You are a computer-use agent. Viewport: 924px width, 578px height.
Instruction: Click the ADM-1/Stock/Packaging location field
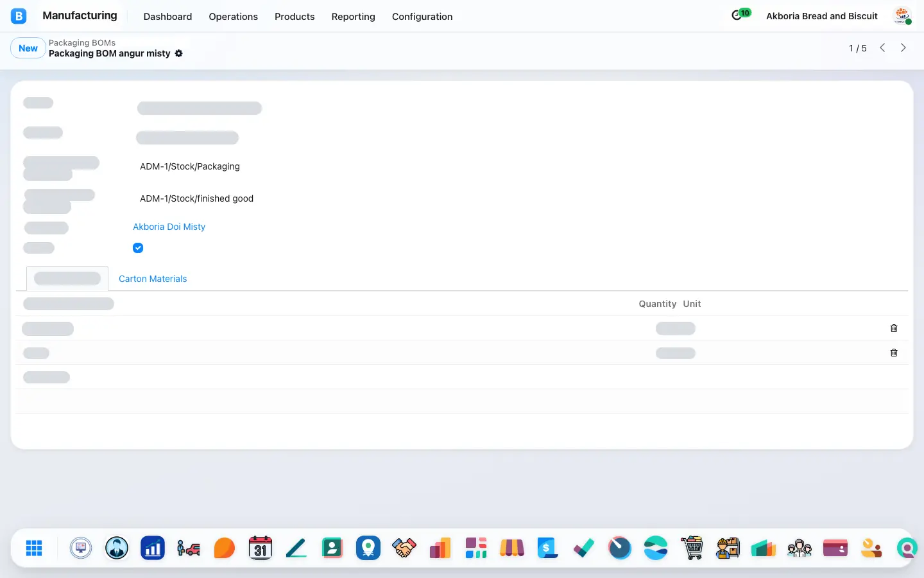[190, 166]
